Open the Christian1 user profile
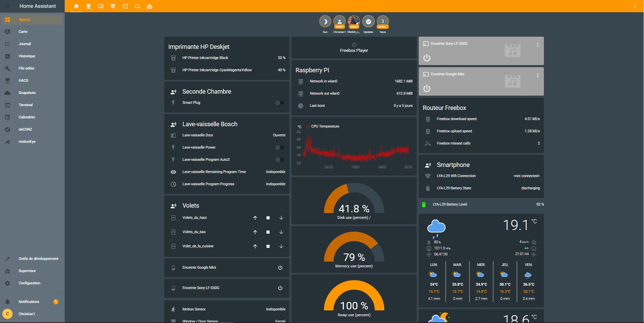 (x=26, y=314)
